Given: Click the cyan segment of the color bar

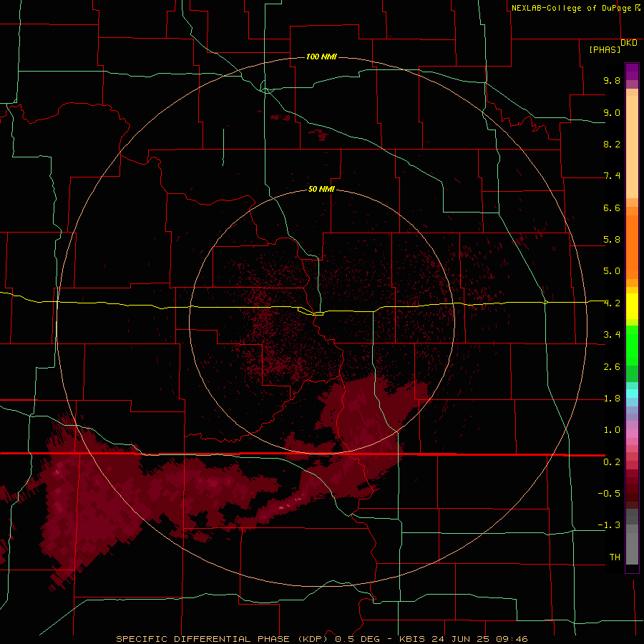Looking at the screenshot, I should tap(632, 394).
